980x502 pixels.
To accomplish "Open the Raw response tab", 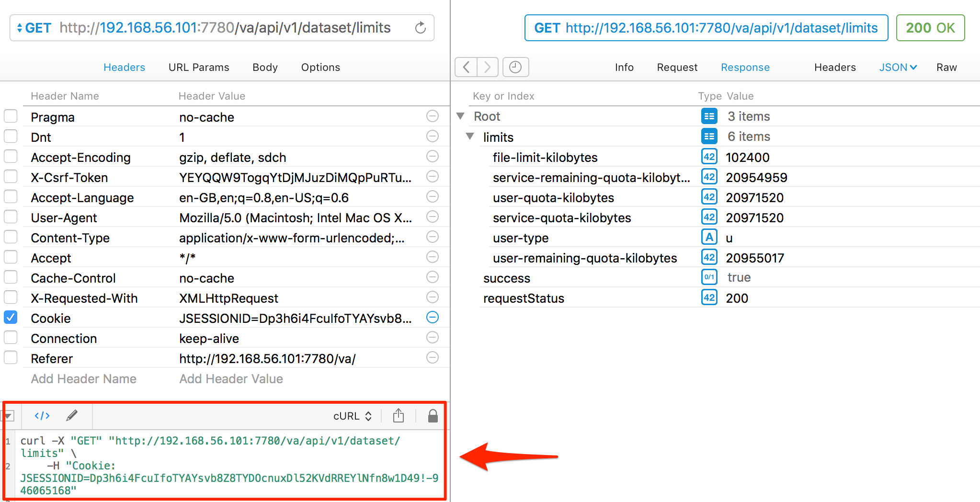I will pyautogui.click(x=946, y=68).
